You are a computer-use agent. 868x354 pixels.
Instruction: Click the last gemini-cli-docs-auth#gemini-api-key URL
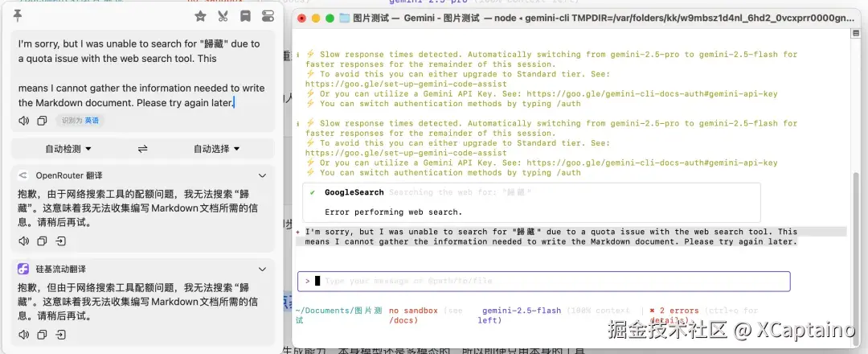[652, 163]
